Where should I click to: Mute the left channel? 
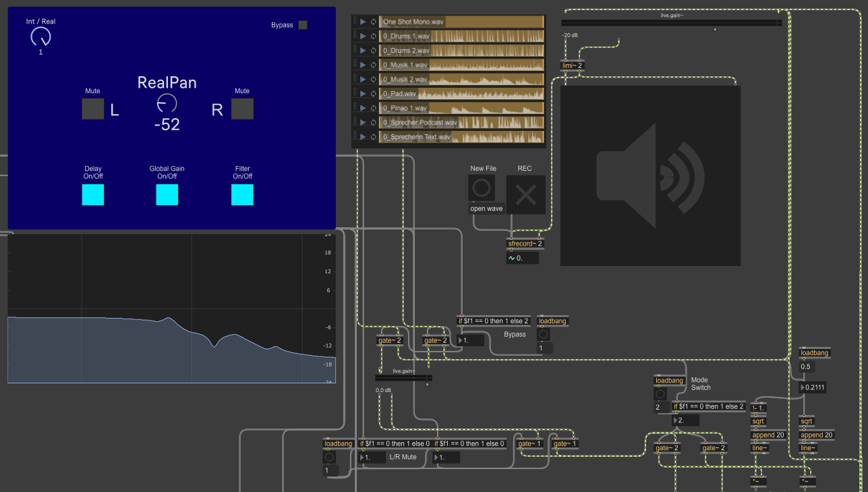pos(93,109)
